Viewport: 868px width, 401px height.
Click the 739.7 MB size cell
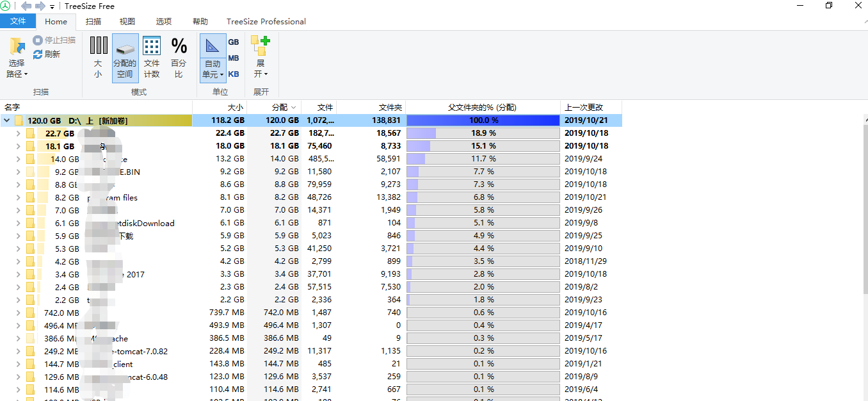point(227,313)
